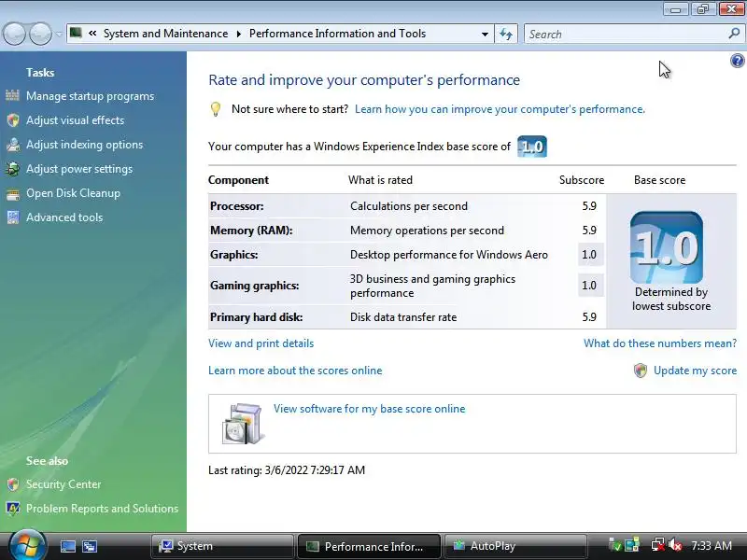Screen dimensions: 747x560
Task: Select the Memory (RAM) row label
Action: coord(251,231)
